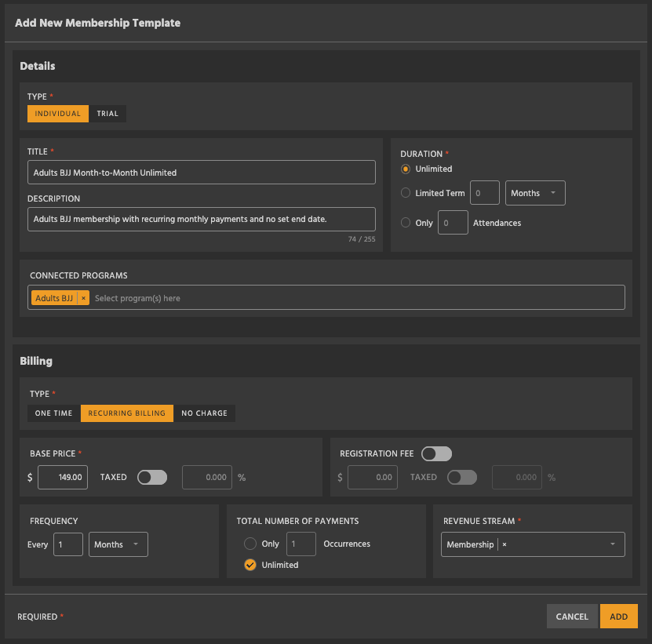The width and height of the screenshot is (652, 644).
Task: Select Only Occurrences for total payments
Action: pos(250,544)
